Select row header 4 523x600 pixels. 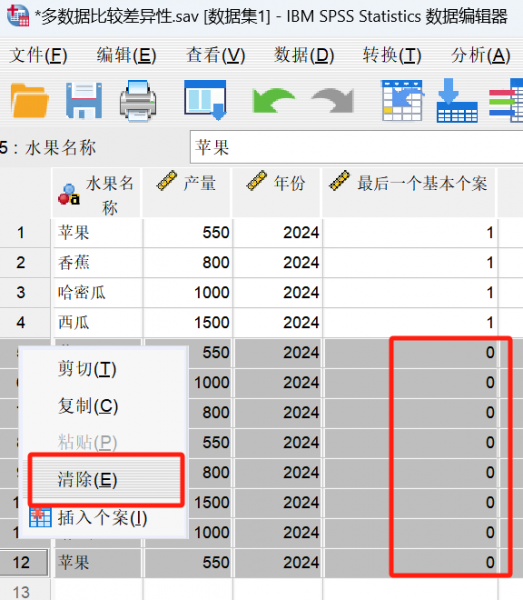[25, 323]
